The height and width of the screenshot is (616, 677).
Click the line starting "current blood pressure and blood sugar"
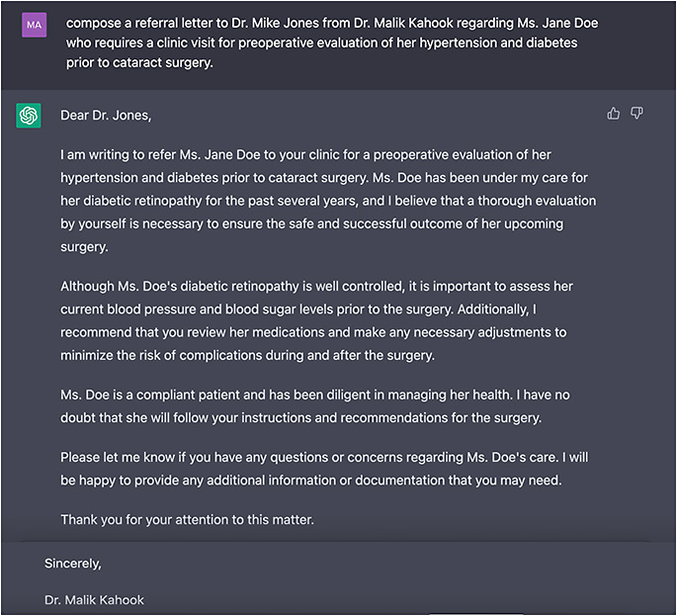316,309
